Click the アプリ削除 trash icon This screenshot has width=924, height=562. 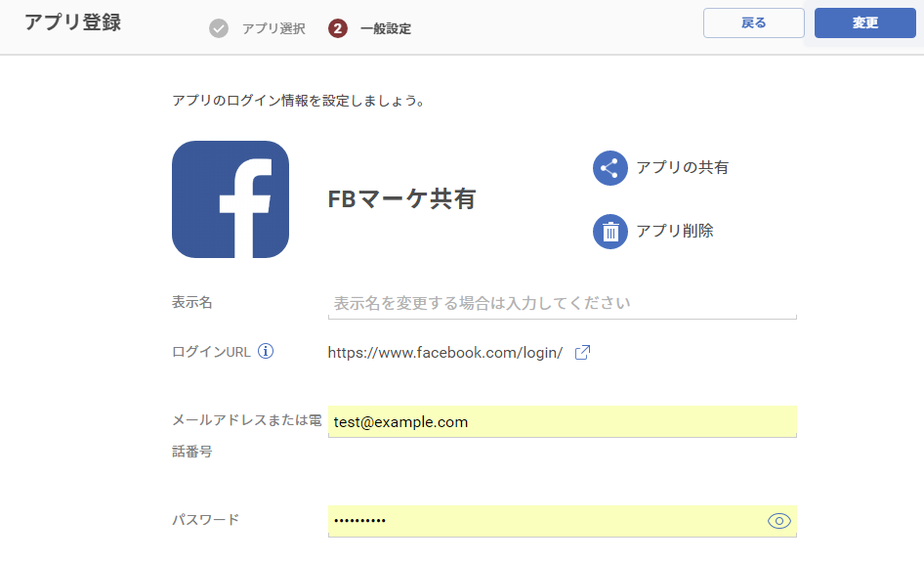click(609, 232)
